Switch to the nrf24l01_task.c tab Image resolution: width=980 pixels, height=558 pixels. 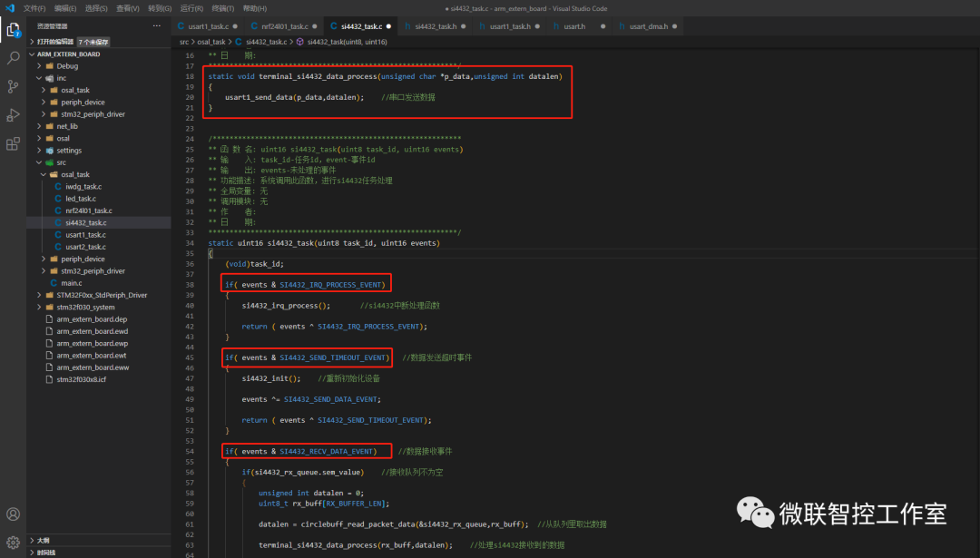click(x=281, y=26)
